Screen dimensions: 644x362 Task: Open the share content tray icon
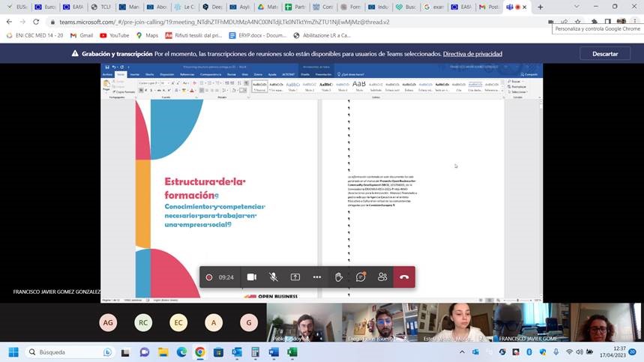tap(295, 277)
